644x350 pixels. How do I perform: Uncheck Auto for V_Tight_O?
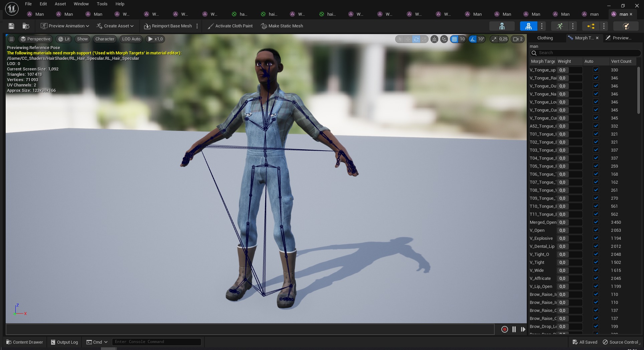coord(596,254)
